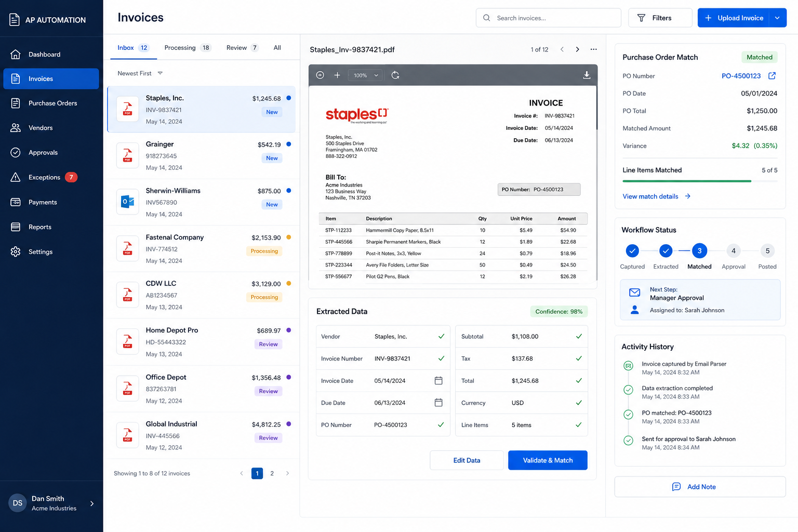The width and height of the screenshot is (798, 532).
Task: Switch to the Inbox tab
Action: click(x=133, y=48)
